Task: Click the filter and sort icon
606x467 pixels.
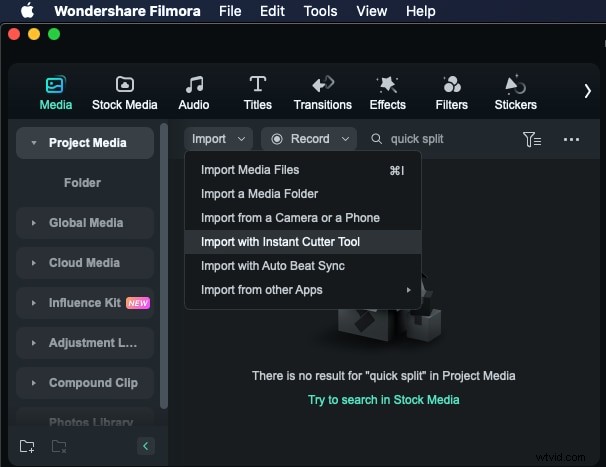Action: [x=532, y=139]
